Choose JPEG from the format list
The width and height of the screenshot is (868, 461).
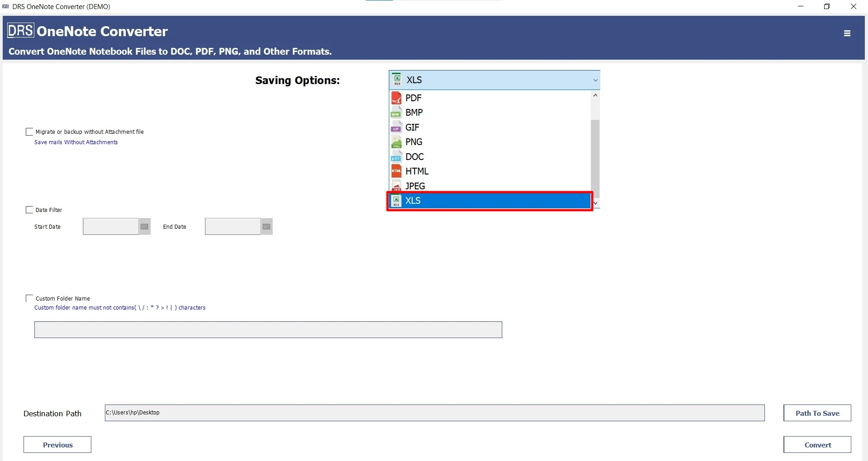(490, 186)
